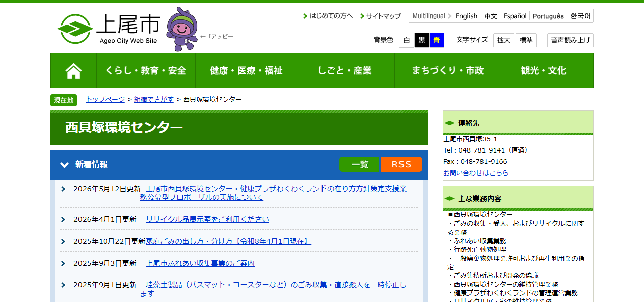Image resolution: width=644 pixels, height=302 pixels.
Task: Start 音声読み上げ voice reading
Action: (571, 40)
